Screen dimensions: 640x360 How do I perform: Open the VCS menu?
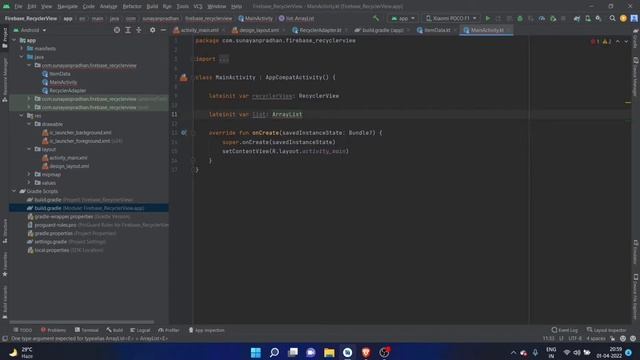click(198, 7)
